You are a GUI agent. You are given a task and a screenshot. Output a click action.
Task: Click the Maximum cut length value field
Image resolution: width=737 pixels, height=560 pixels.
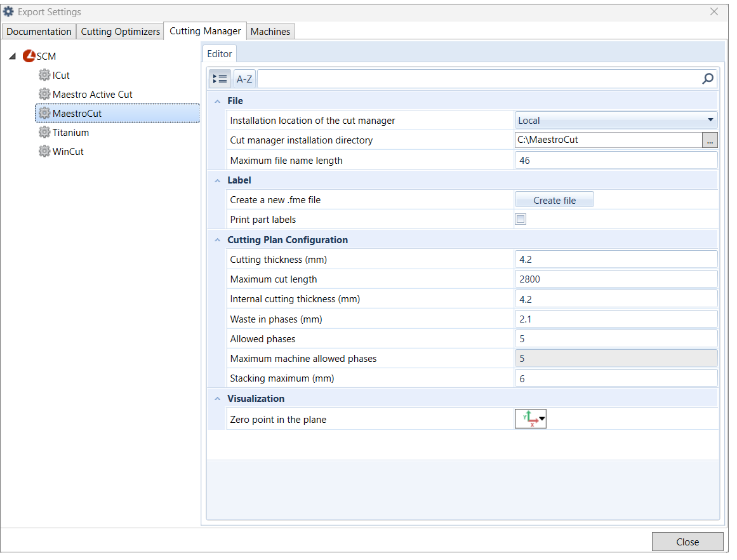616,279
